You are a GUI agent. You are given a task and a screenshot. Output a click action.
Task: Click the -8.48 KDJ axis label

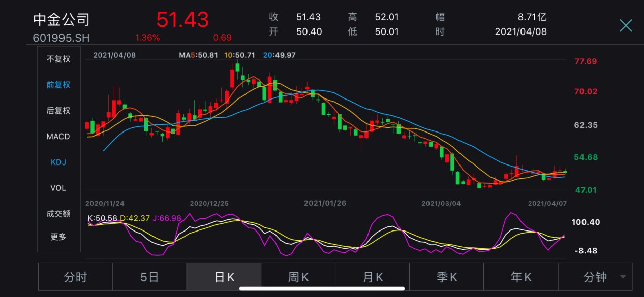(586, 251)
